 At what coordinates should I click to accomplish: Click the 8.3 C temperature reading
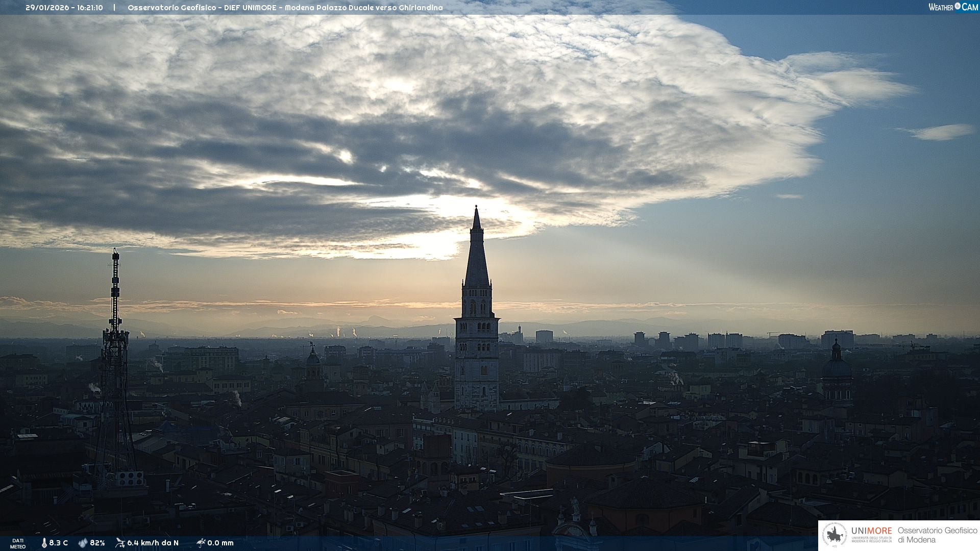[x=59, y=543]
